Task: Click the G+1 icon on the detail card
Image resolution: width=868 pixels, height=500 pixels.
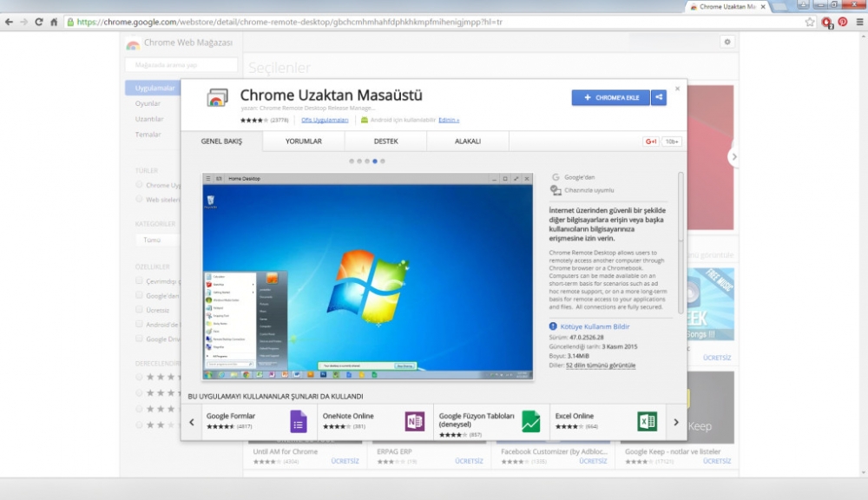Action: tap(651, 141)
